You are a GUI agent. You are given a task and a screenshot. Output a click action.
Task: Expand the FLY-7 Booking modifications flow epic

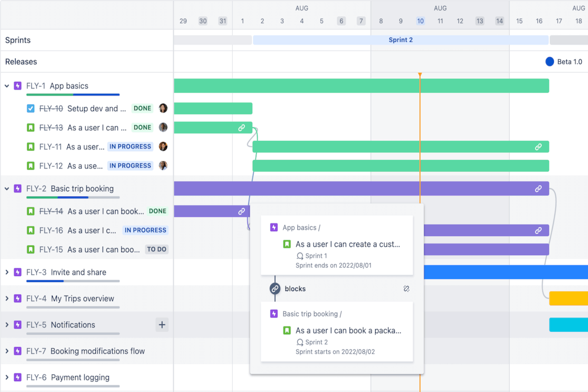7,351
